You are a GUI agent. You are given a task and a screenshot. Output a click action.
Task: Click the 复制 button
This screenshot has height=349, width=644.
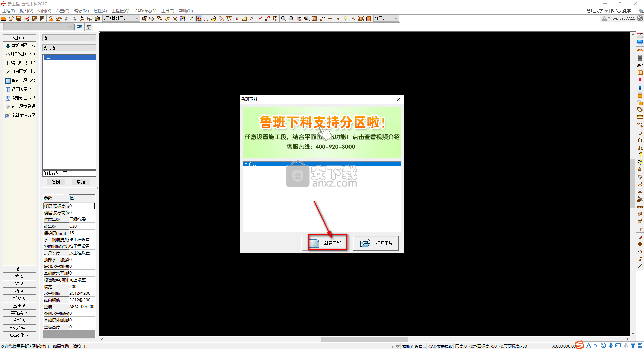coord(56,182)
